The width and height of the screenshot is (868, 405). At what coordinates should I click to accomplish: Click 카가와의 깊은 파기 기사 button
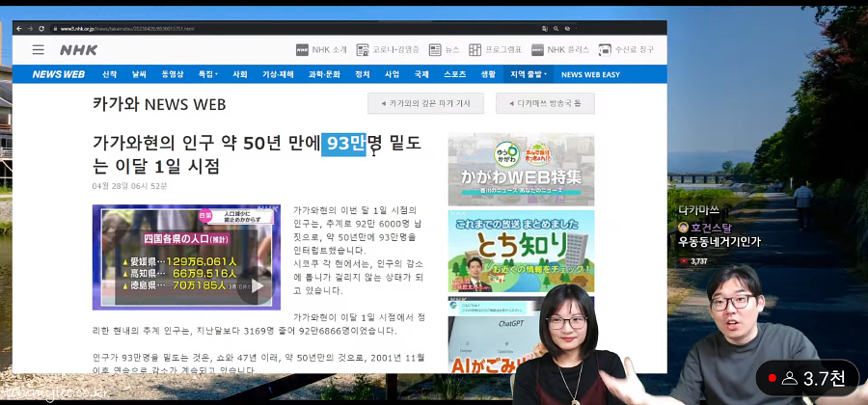pos(425,103)
